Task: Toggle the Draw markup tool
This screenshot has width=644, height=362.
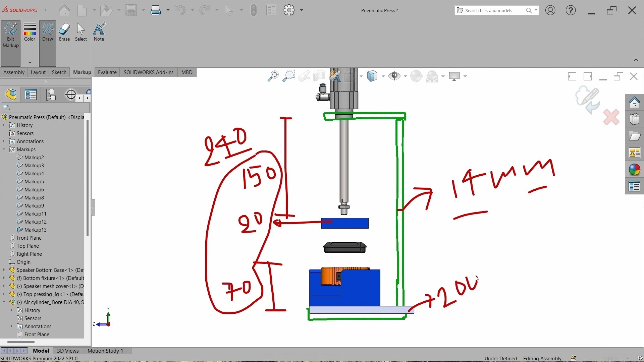Action: (x=48, y=43)
